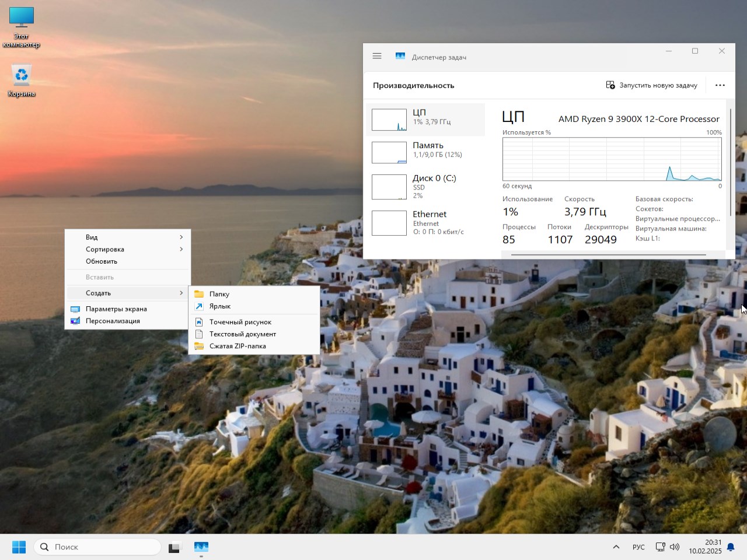Image resolution: width=747 pixels, height=560 pixels.
Task: Select the Диск 0 (C:) mini graph thumbnail
Action: (389, 187)
